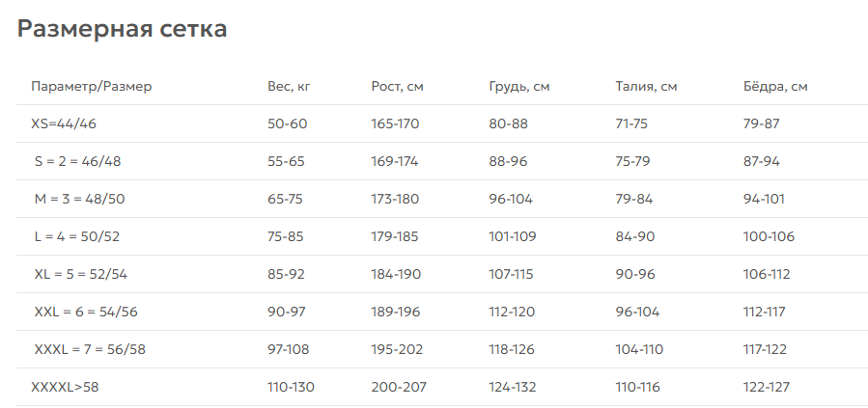This screenshot has width=868, height=408.
Task: Select the 84-90 waist cell
Action: click(x=634, y=236)
